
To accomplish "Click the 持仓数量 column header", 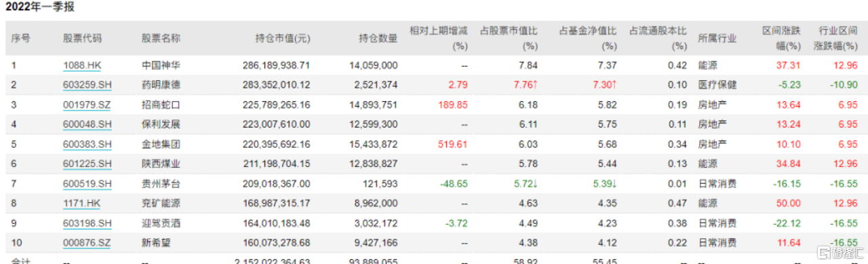I will [378, 39].
